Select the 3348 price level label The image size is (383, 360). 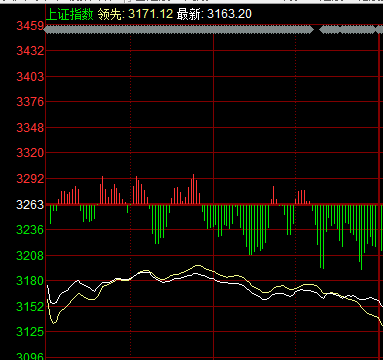pos(30,127)
